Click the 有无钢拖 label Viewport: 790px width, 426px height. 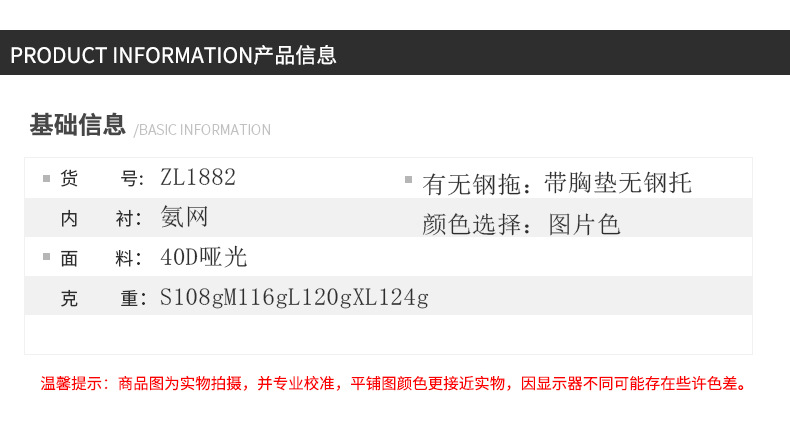[478, 184]
